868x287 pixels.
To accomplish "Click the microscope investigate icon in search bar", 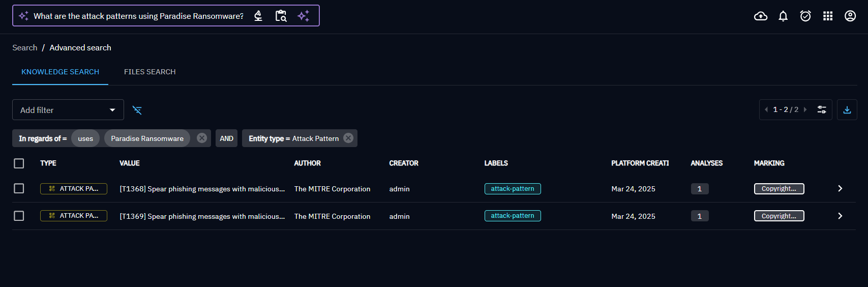I will point(258,16).
